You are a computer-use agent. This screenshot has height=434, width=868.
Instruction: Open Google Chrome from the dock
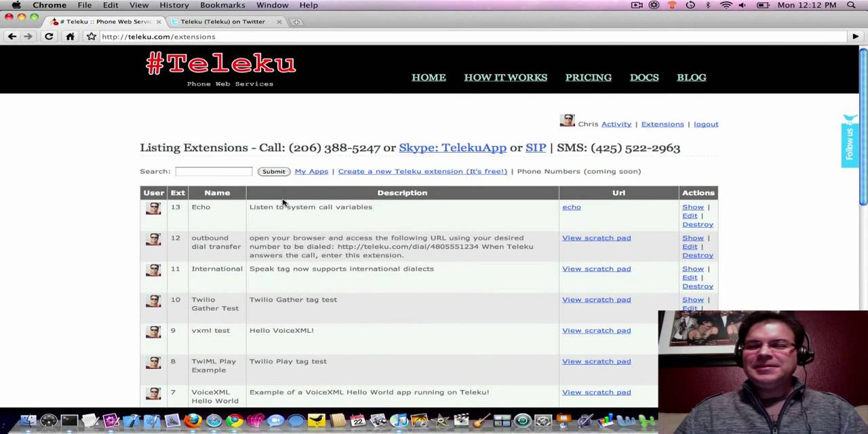234,421
